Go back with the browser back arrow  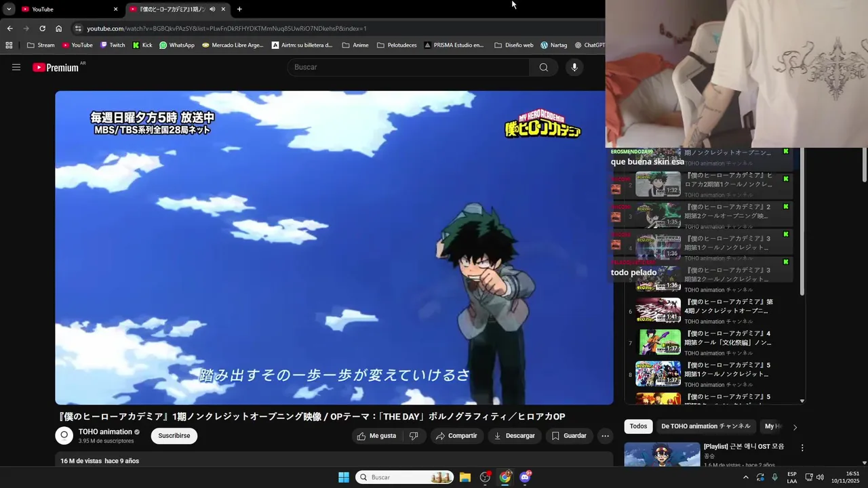pyautogui.click(x=10, y=28)
